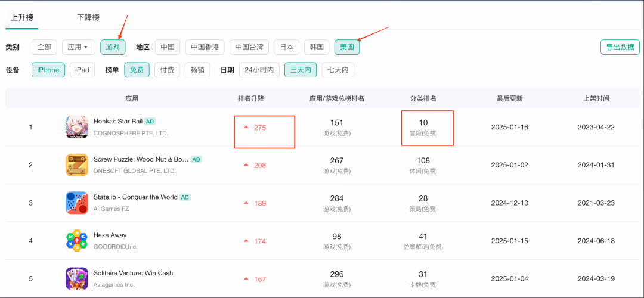Screen dimensions: 644x298
Task: Choose 韩国 as region
Action: (x=317, y=47)
